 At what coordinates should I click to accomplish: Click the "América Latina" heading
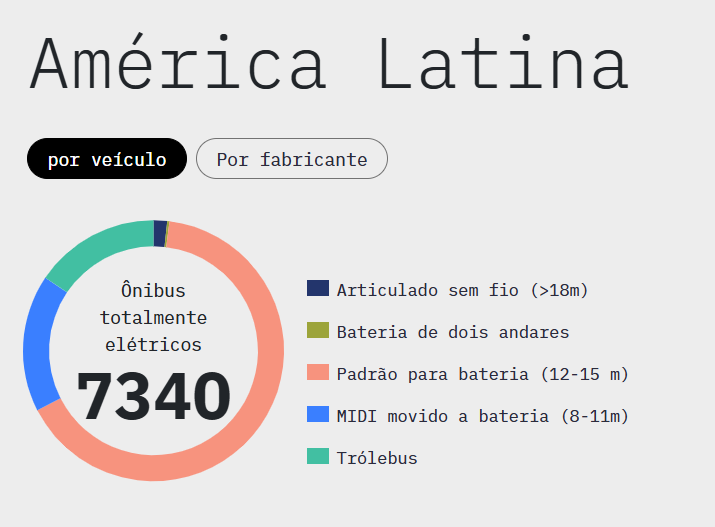coord(329,62)
